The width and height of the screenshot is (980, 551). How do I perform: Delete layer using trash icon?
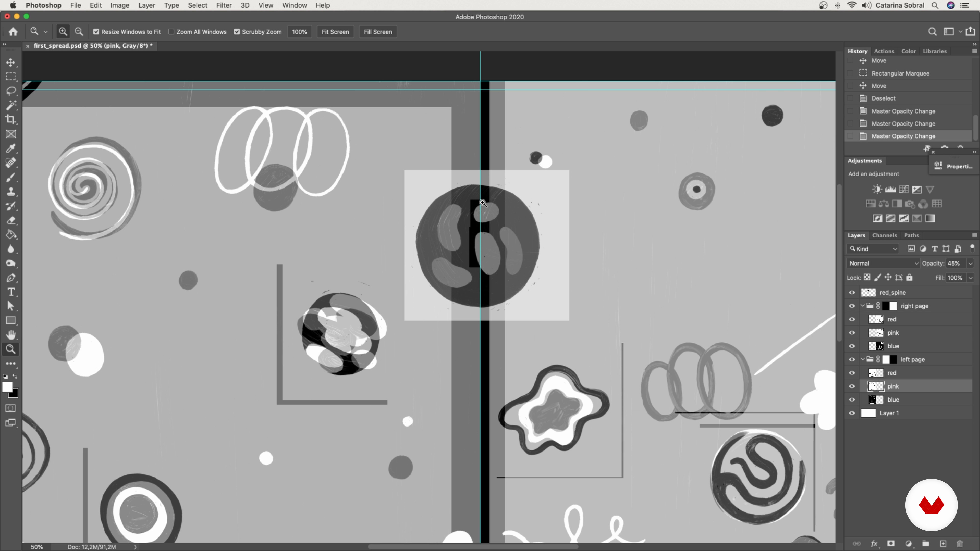tap(960, 543)
